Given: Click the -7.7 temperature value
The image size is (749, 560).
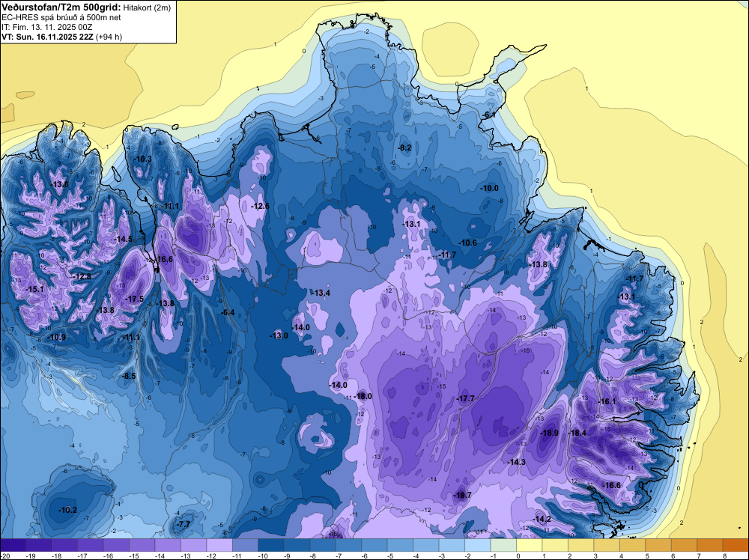Looking at the screenshot, I should pos(184,524).
